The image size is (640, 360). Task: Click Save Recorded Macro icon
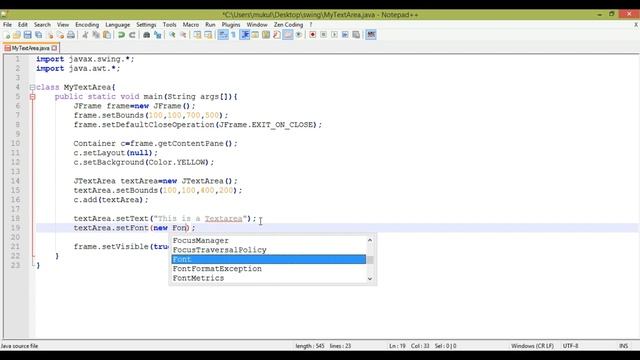coord(356,35)
